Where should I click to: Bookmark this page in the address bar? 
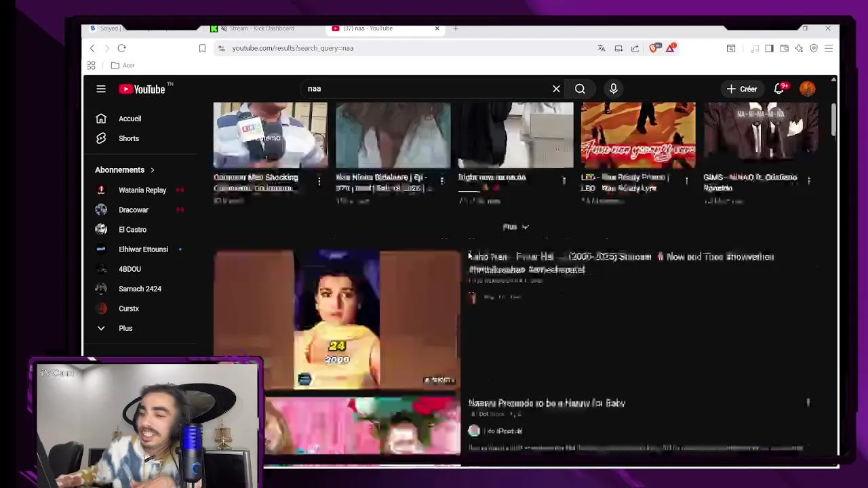click(x=202, y=48)
